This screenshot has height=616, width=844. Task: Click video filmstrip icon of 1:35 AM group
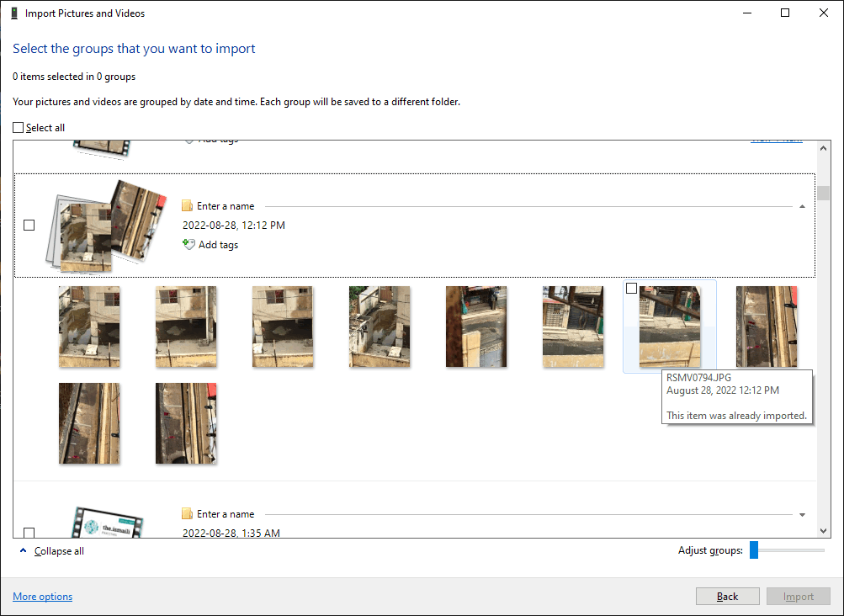pos(108,523)
